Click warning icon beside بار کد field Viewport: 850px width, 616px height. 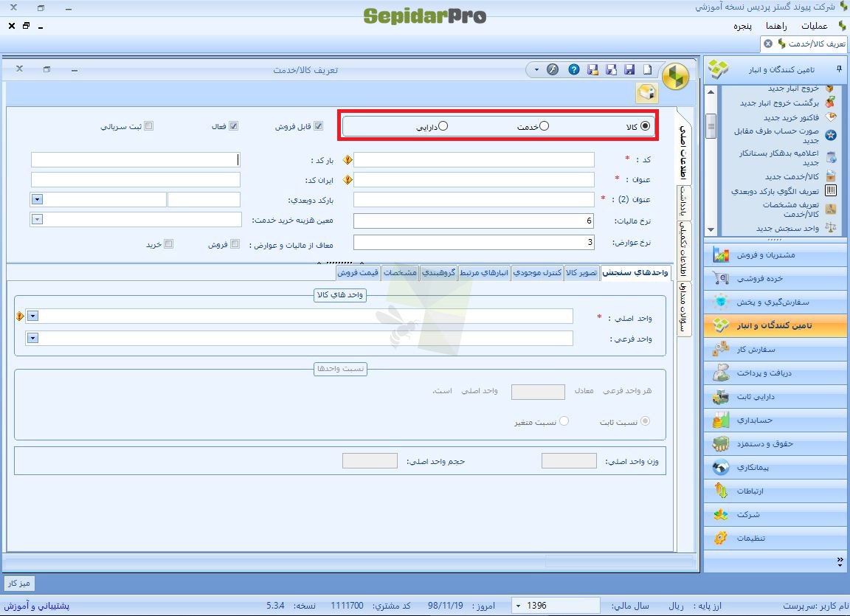pyautogui.click(x=348, y=160)
